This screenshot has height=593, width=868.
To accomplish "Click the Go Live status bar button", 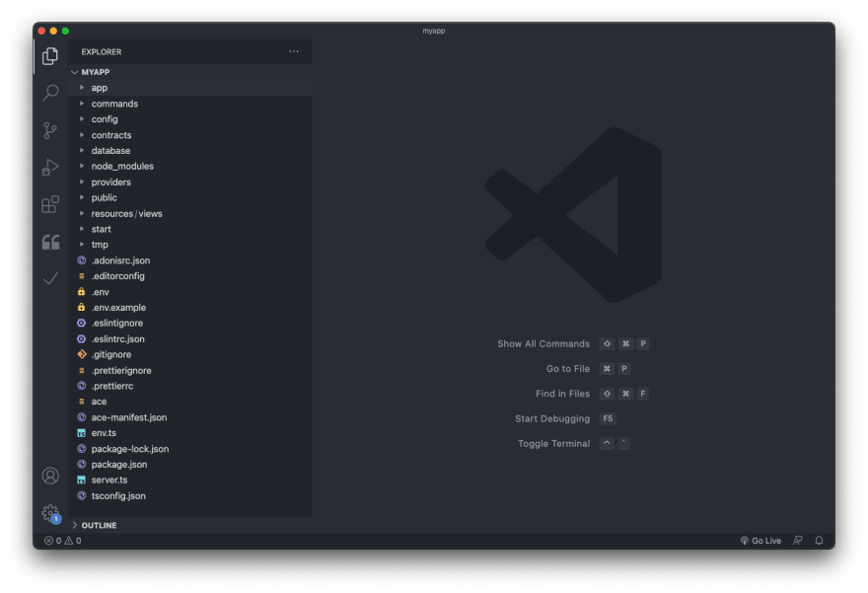I will point(760,541).
